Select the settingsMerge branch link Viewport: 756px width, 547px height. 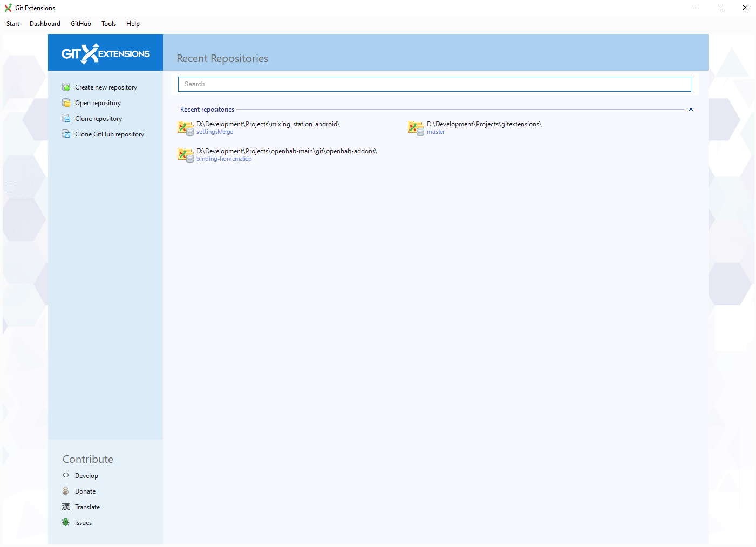point(215,131)
